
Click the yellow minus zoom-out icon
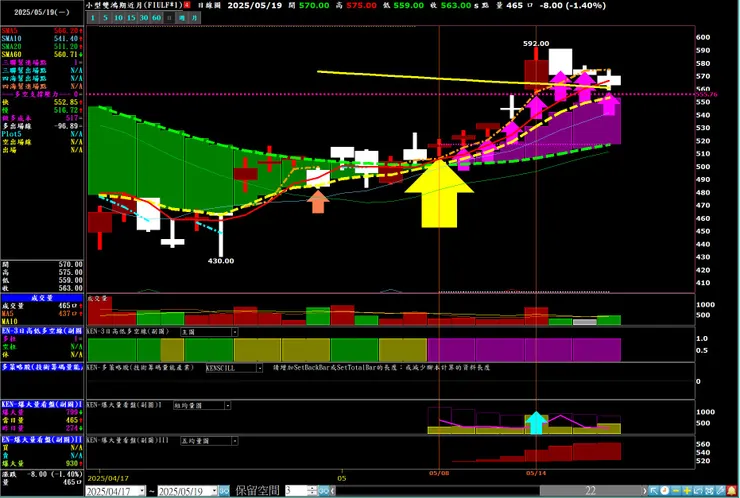[x=676, y=491]
